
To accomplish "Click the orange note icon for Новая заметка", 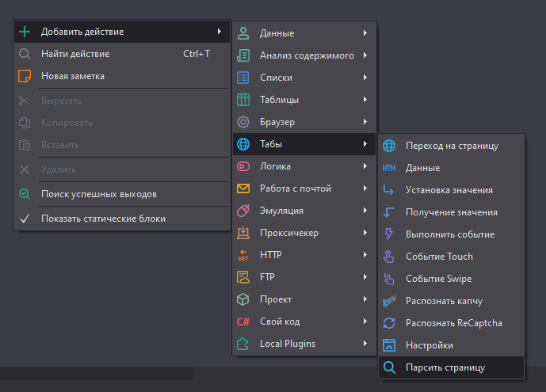I will (25, 76).
